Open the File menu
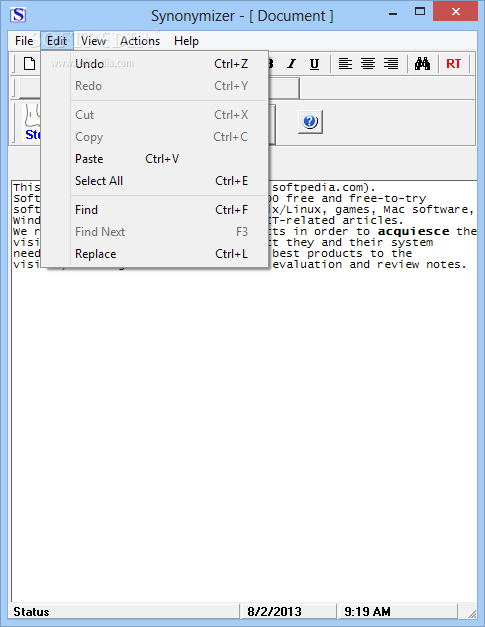 pyautogui.click(x=24, y=41)
